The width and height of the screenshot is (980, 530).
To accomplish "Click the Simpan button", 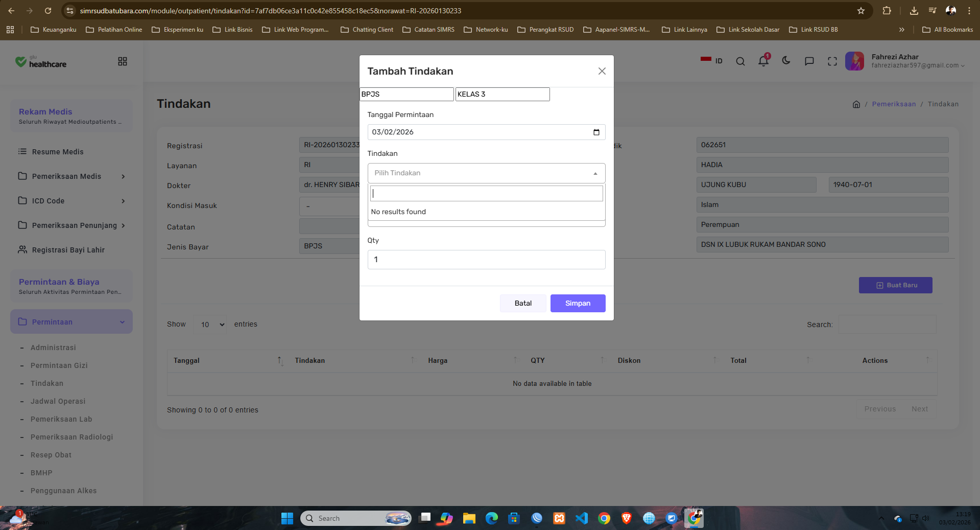I will pyautogui.click(x=578, y=303).
